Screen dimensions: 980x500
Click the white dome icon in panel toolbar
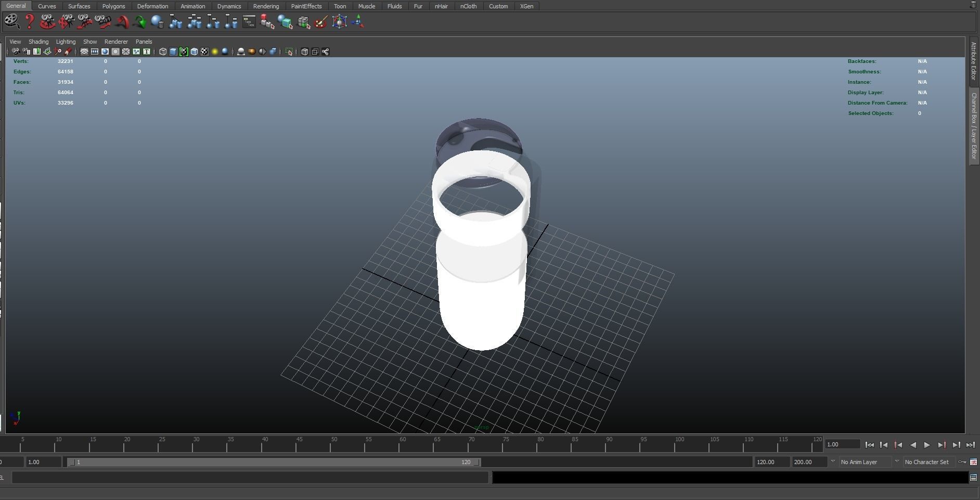coord(241,52)
